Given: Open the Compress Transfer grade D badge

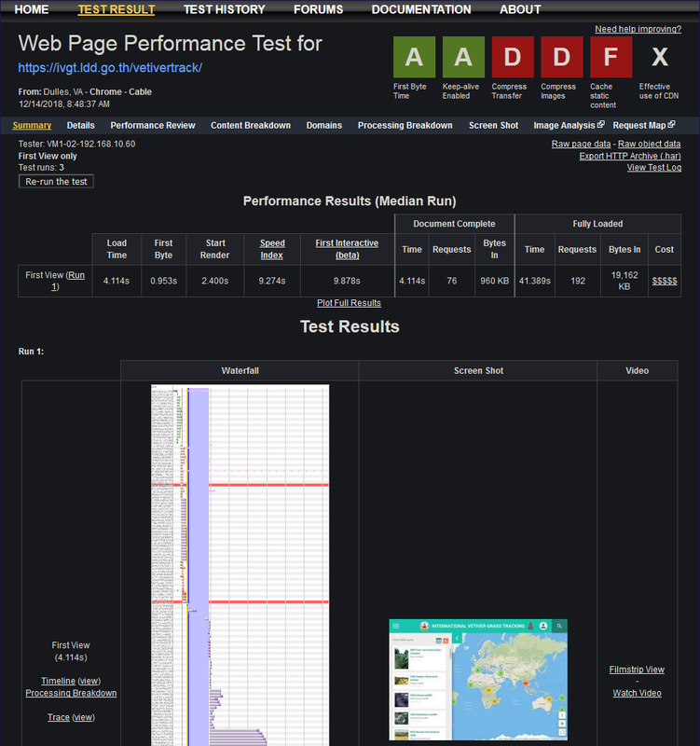Looking at the screenshot, I should (x=513, y=57).
